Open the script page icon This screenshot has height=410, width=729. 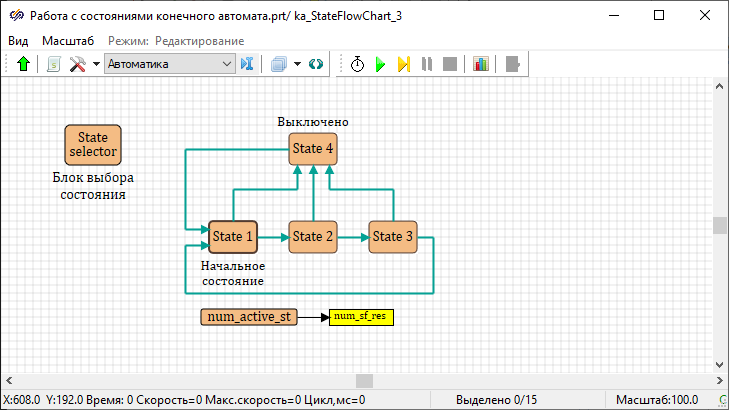[54, 64]
